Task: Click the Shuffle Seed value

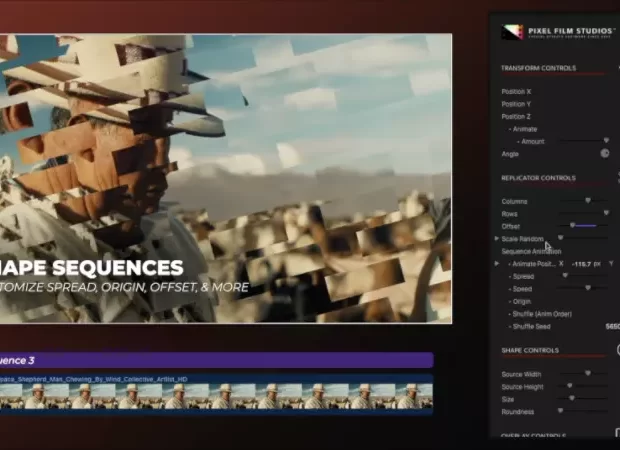Action: point(612,327)
